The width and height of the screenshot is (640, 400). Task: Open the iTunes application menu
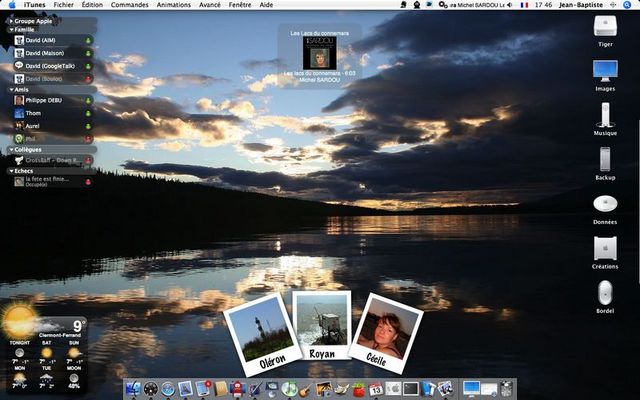[35, 5]
